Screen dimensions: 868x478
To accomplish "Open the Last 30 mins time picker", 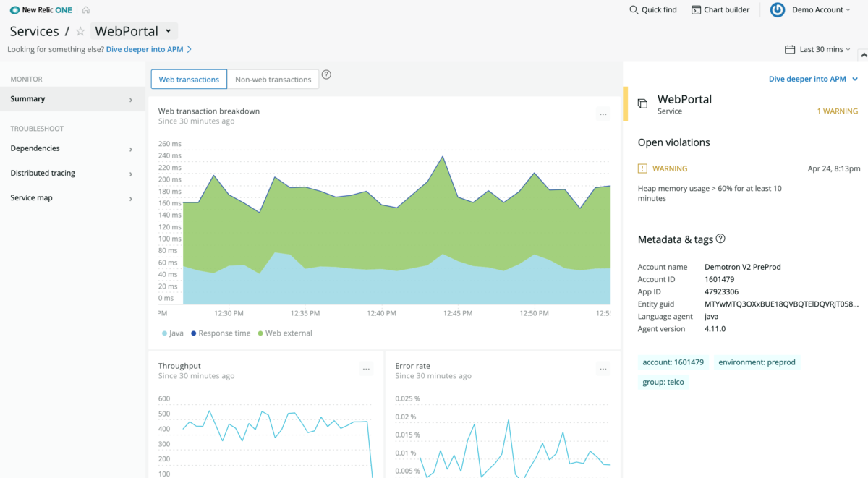I will (818, 49).
